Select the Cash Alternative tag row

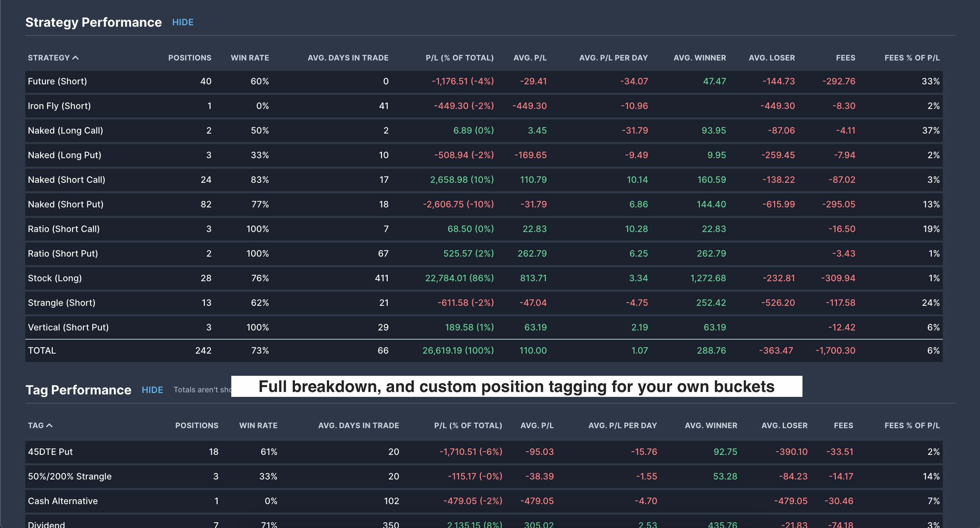click(x=62, y=501)
